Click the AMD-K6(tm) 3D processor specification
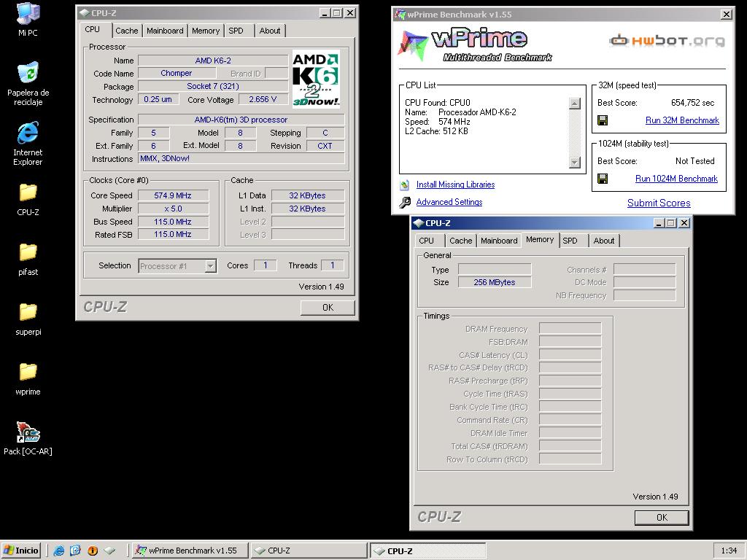747x560 pixels. point(241,120)
